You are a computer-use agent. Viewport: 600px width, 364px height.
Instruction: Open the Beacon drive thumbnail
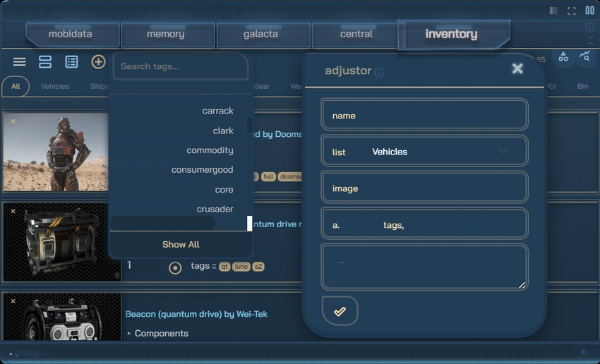[62, 317]
